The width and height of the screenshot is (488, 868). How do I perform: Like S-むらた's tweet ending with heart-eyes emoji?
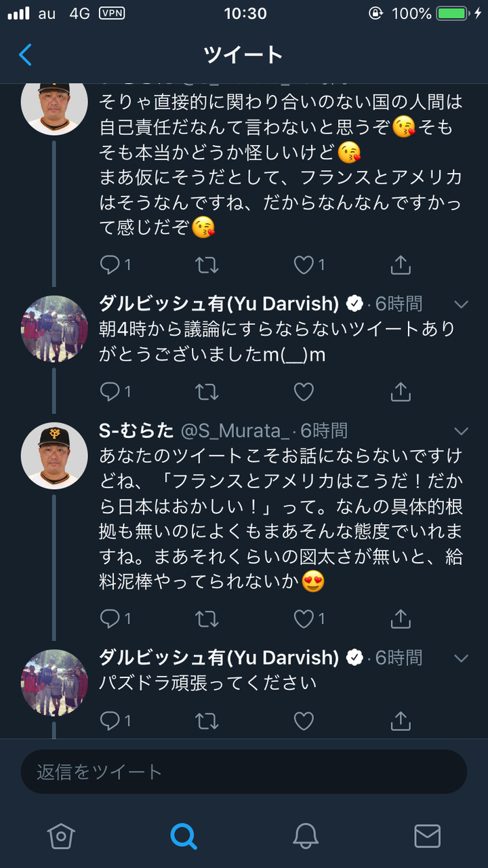point(304,618)
